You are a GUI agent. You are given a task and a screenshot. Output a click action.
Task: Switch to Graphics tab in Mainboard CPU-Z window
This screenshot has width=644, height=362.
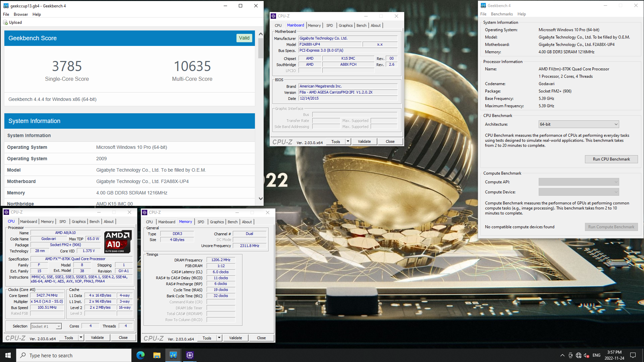coord(345,25)
